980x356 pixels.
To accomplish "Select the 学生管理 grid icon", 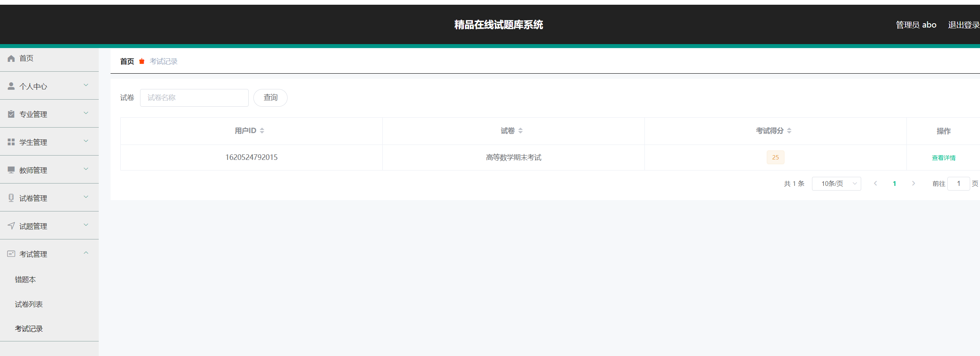I will 11,142.
